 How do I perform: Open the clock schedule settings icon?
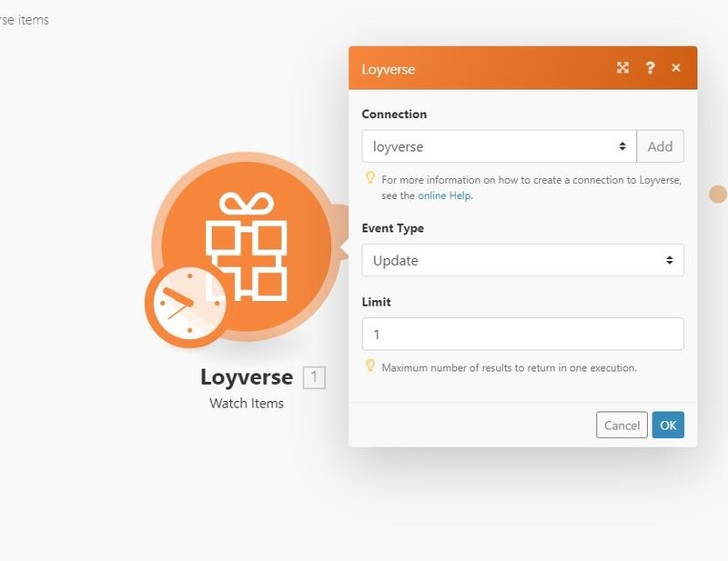point(185,306)
